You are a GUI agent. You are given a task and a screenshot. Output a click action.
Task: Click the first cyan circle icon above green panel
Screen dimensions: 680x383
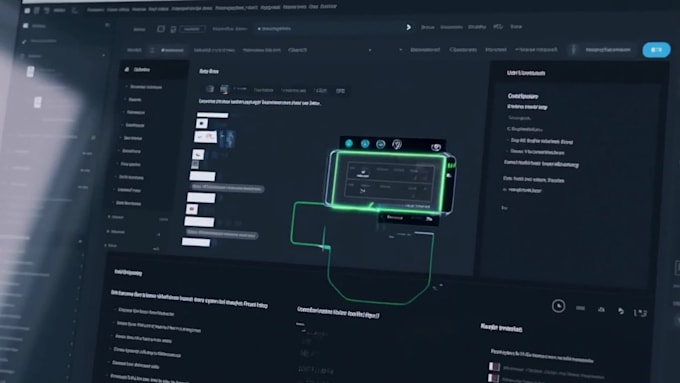coord(349,144)
